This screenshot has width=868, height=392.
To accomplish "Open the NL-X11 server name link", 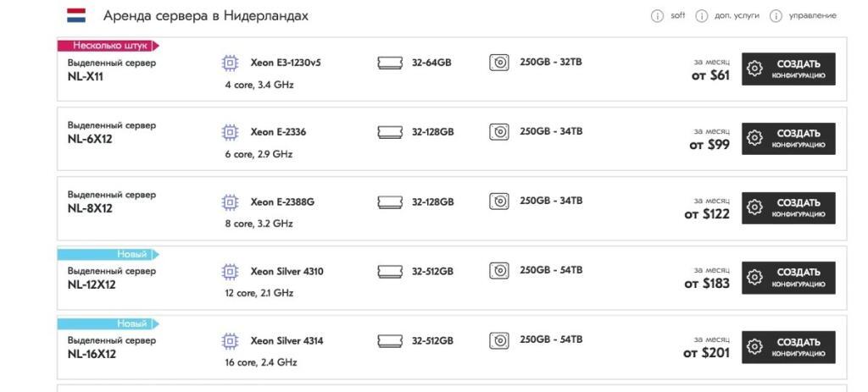I will pos(86,77).
